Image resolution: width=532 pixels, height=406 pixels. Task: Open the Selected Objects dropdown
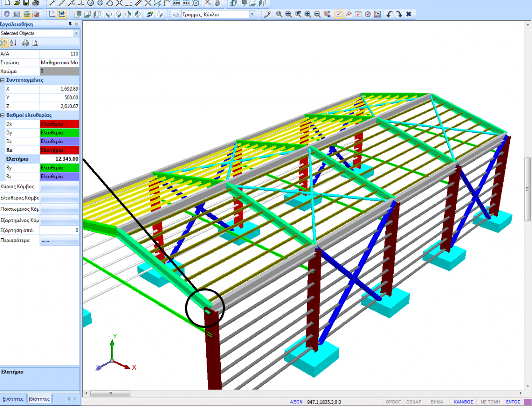coord(76,33)
